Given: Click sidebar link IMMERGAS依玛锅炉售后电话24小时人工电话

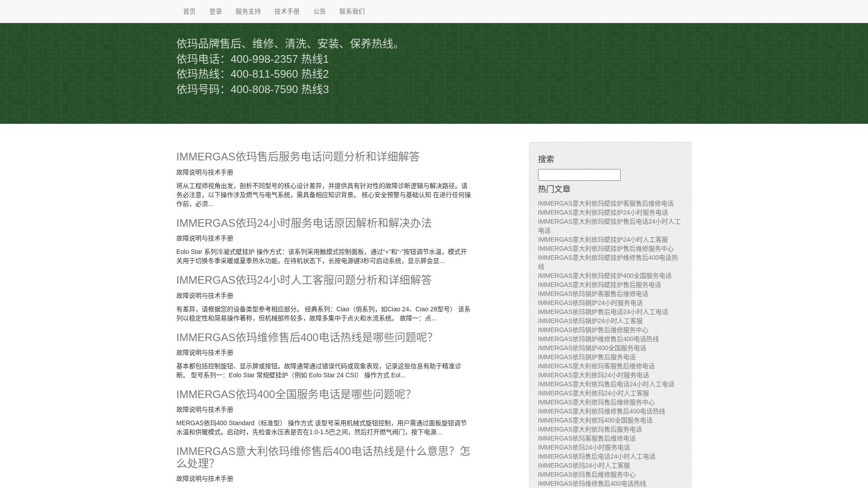Looking at the screenshot, I should click(x=603, y=312).
